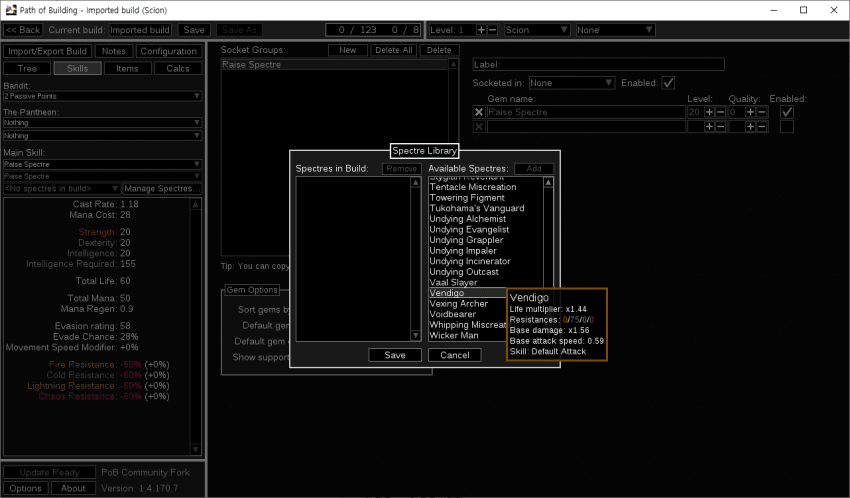Image resolution: width=850 pixels, height=498 pixels.
Task: Click the current build name field
Action: pos(140,30)
